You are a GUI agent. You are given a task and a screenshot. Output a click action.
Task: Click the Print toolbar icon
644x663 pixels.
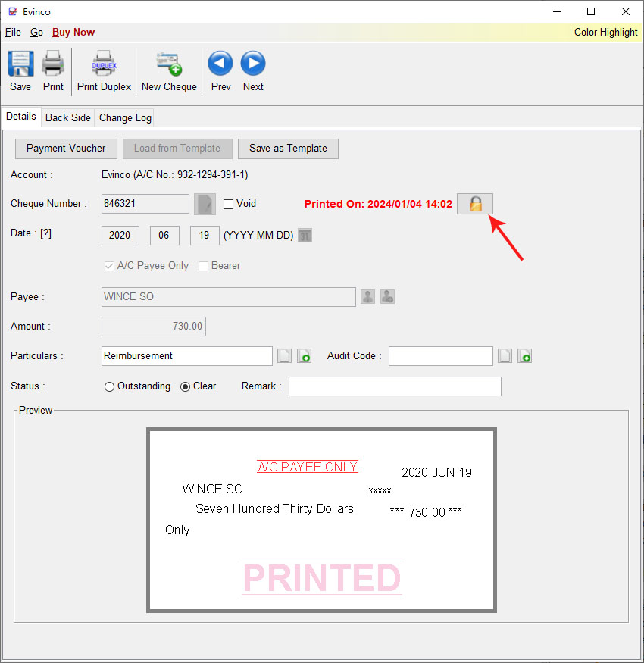point(53,64)
